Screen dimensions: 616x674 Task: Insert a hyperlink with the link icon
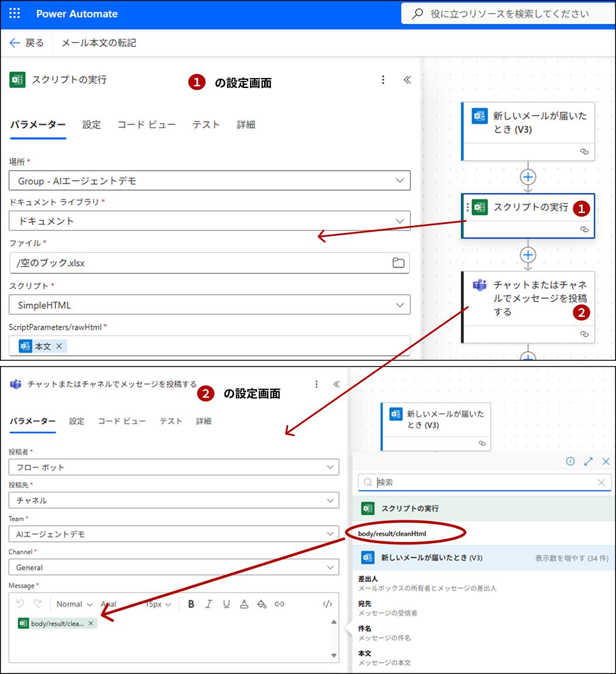(280, 604)
